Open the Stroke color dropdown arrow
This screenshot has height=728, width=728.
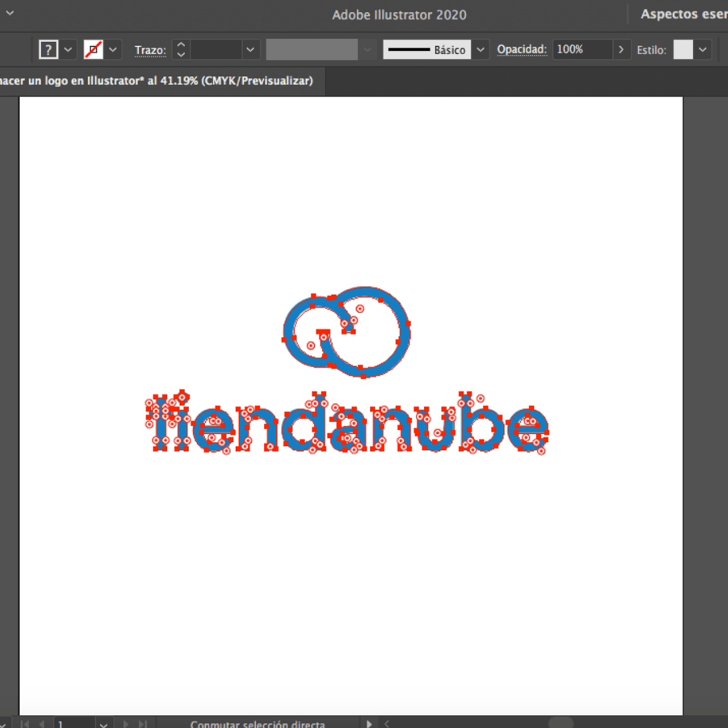coord(113,50)
